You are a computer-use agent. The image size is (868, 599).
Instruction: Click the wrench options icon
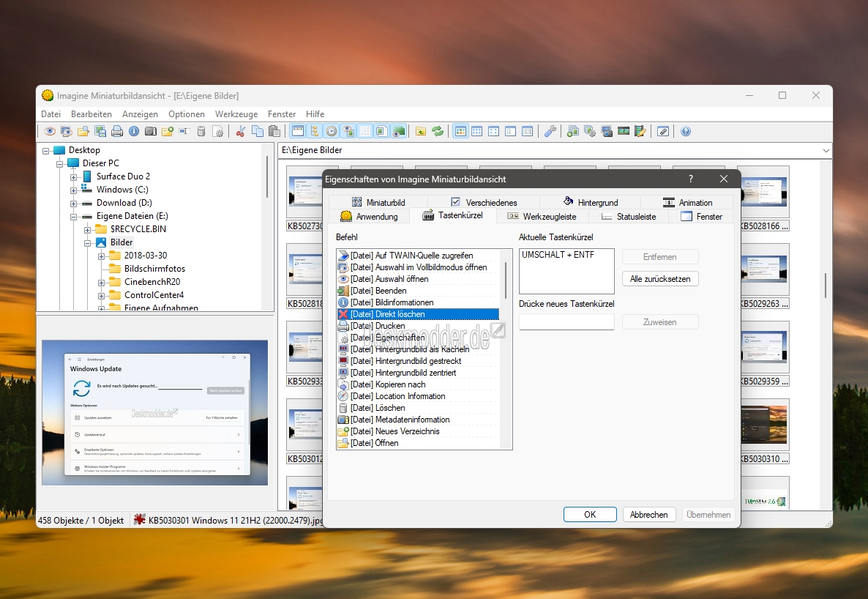pyautogui.click(x=550, y=131)
